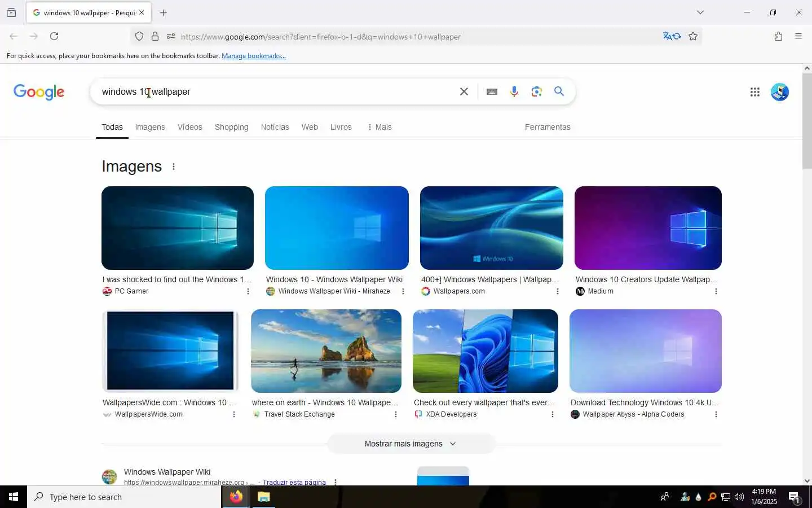
Task: Open the Google account profile avatar
Action: pyautogui.click(x=780, y=92)
